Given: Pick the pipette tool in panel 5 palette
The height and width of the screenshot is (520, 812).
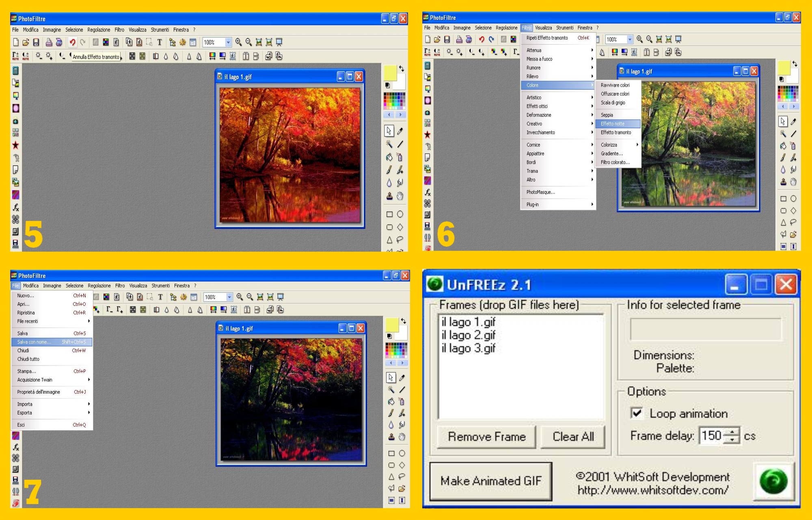Looking at the screenshot, I should coord(400,131).
